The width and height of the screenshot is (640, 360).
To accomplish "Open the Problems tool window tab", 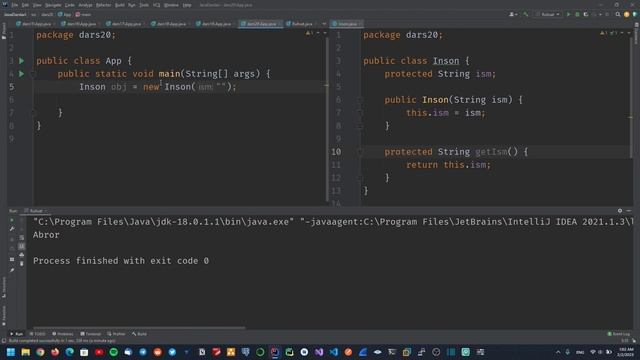I will point(62,334).
